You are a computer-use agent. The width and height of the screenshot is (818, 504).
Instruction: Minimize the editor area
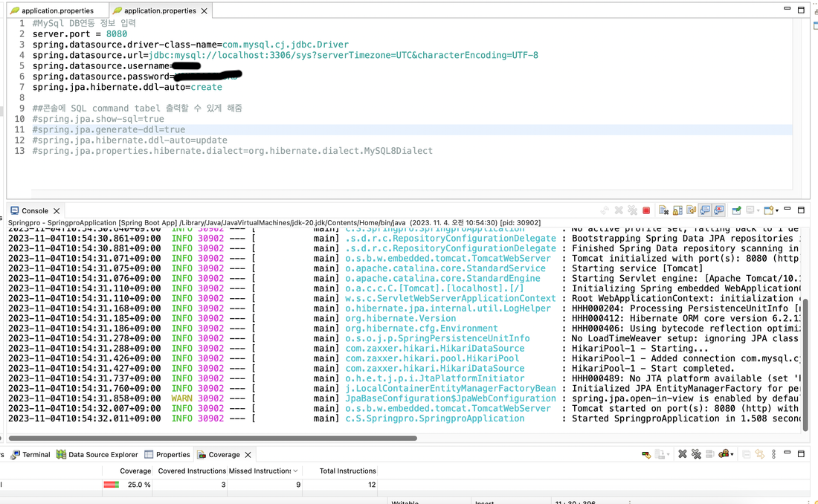pyautogui.click(x=788, y=8)
